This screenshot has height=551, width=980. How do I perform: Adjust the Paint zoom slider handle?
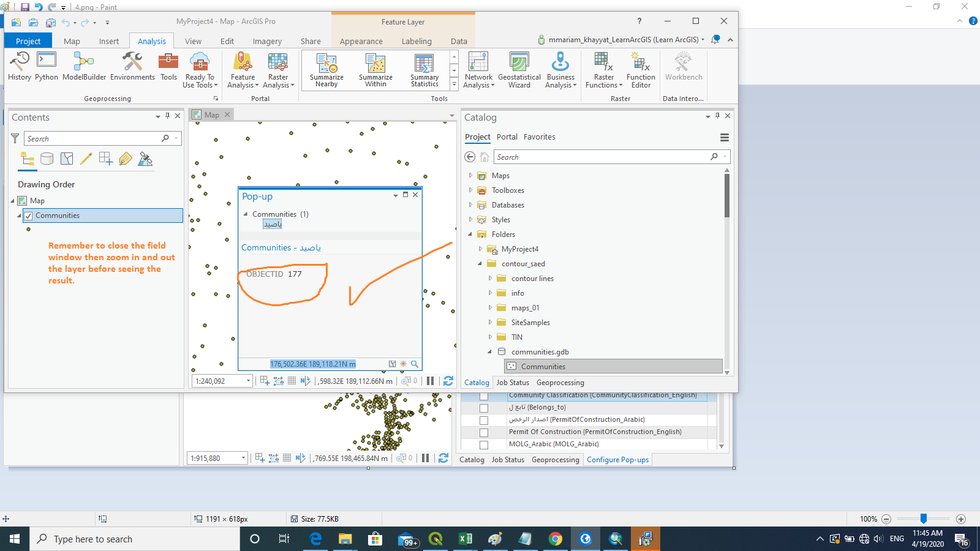point(924,519)
